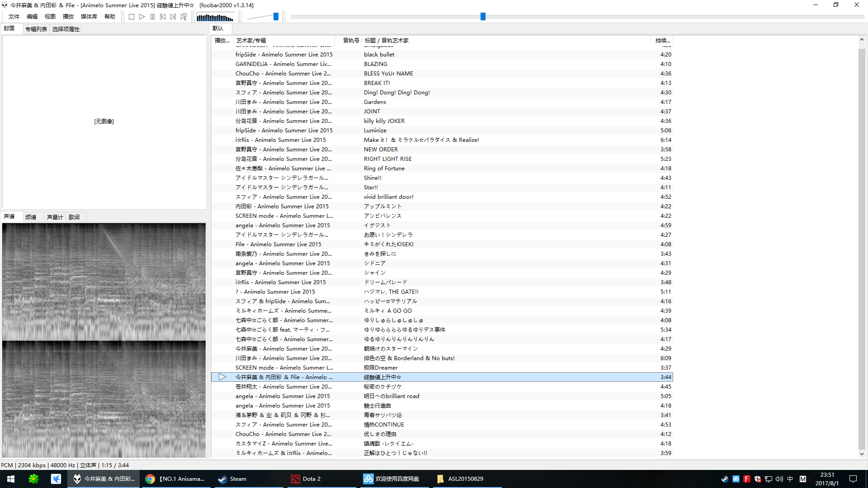Switch to the 选择项属性 tab
This screenshot has height=488, width=868.
pos(66,29)
